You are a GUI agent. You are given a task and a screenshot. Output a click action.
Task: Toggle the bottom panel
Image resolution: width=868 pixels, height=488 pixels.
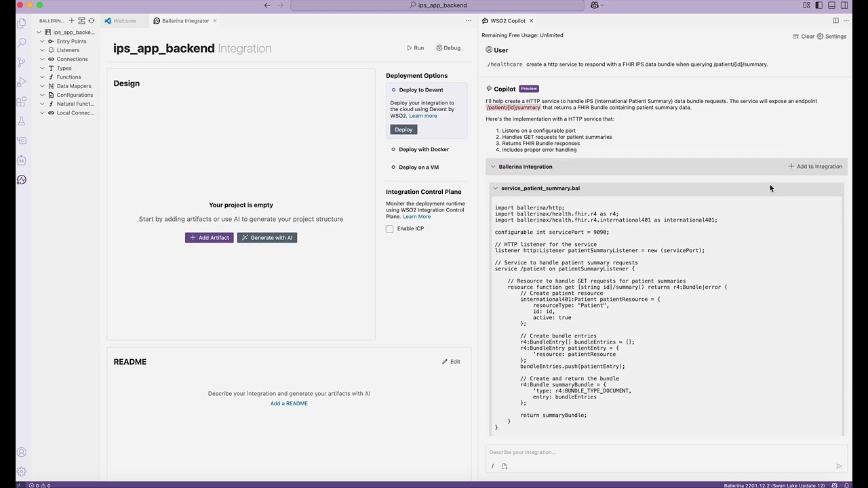831,5
